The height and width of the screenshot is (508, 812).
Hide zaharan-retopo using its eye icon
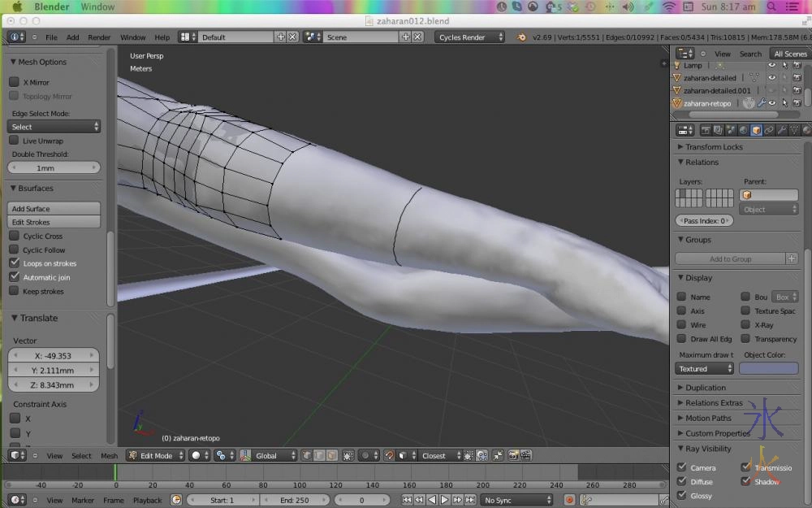tap(772, 103)
